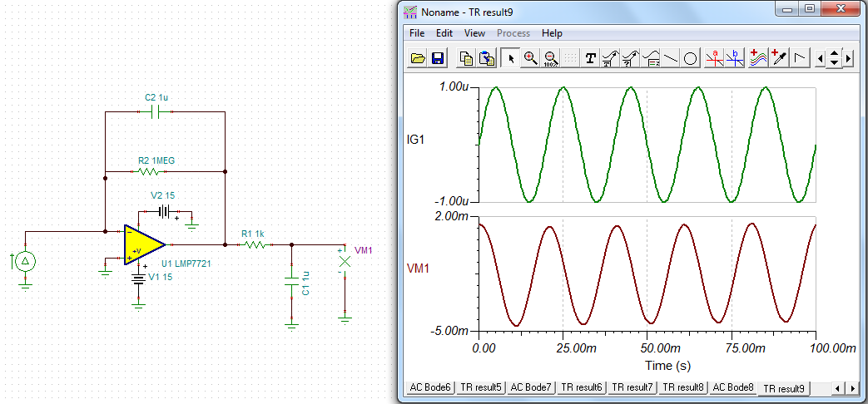Click toolbar left scroll arrow
Viewport: 868px width, 404px height.
(x=821, y=58)
